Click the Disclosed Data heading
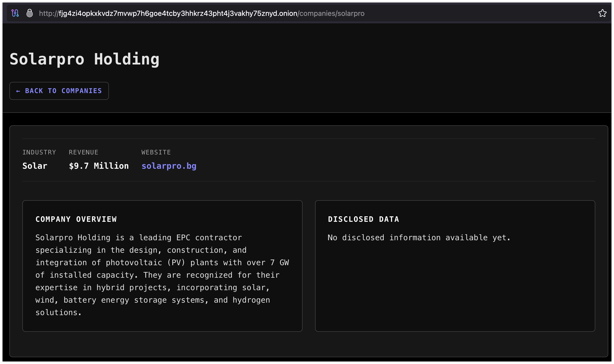 [363, 219]
